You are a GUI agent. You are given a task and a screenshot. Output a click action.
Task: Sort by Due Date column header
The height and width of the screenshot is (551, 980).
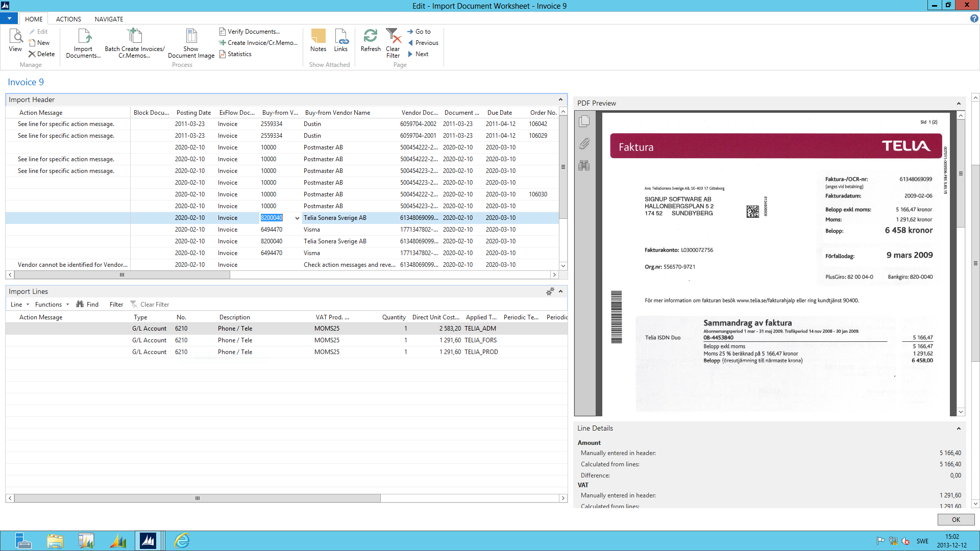pyautogui.click(x=500, y=113)
